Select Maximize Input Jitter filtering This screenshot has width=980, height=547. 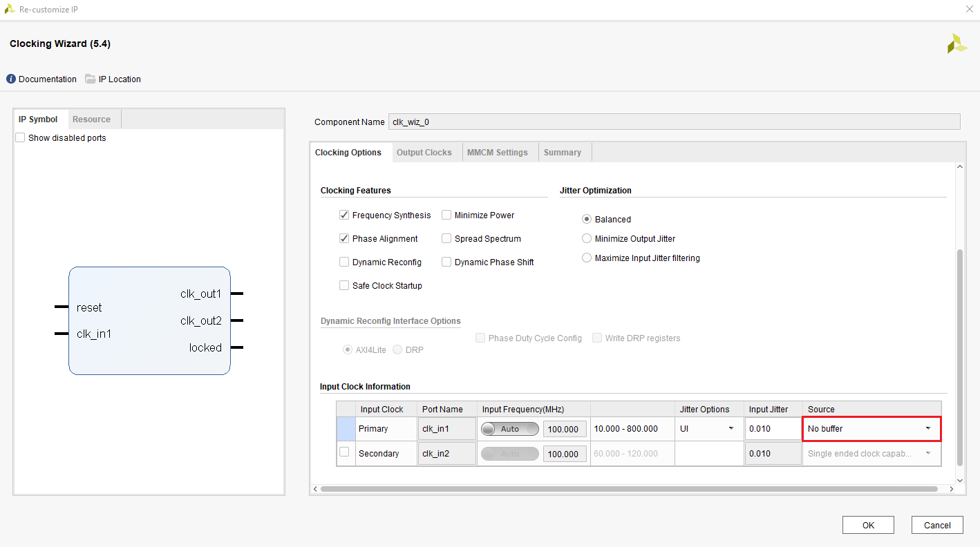click(586, 258)
